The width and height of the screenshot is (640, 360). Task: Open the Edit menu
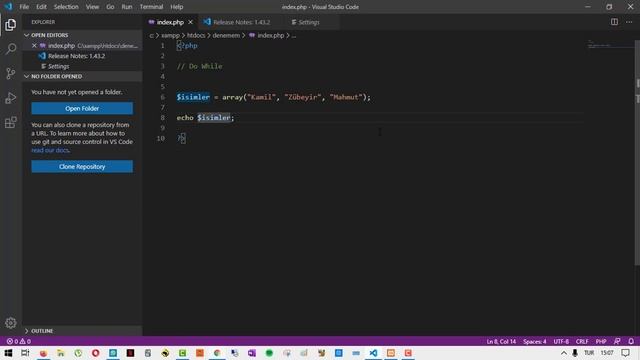point(41,7)
